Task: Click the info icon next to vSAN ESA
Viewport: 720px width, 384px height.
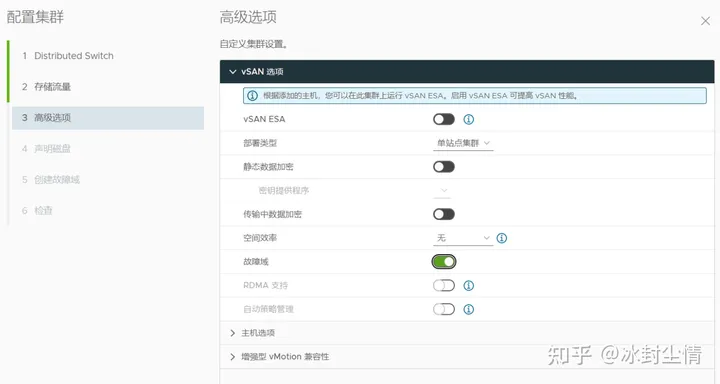Action: point(468,119)
